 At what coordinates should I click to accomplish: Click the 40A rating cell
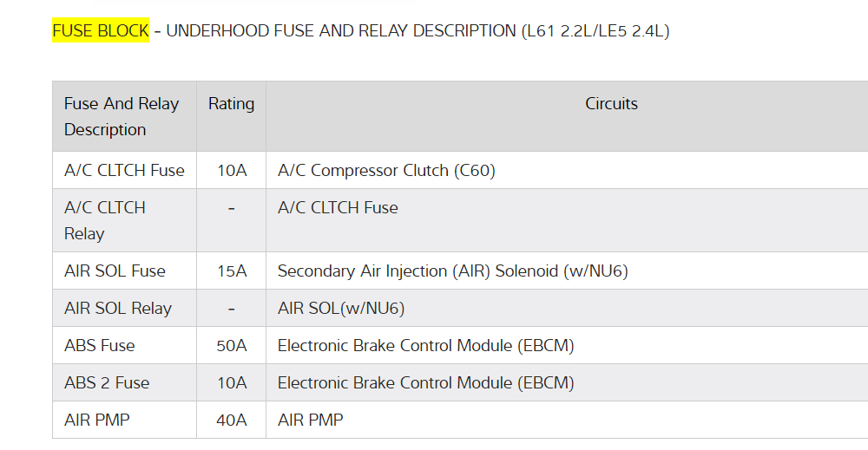tap(232, 421)
